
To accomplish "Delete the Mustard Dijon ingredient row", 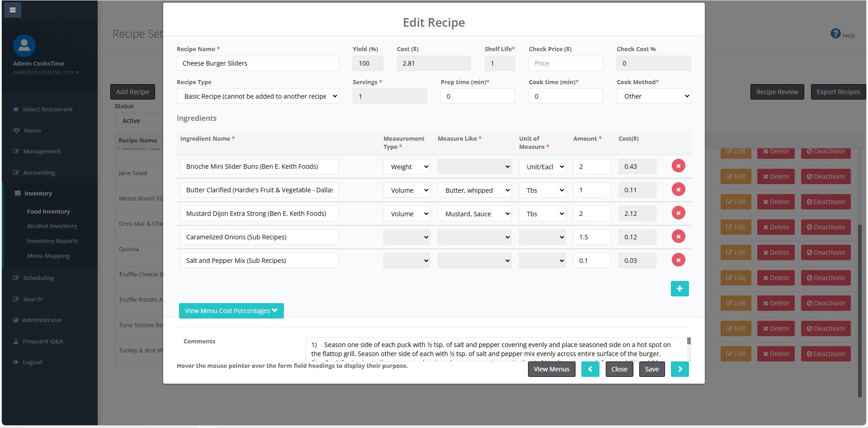I will 678,213.
